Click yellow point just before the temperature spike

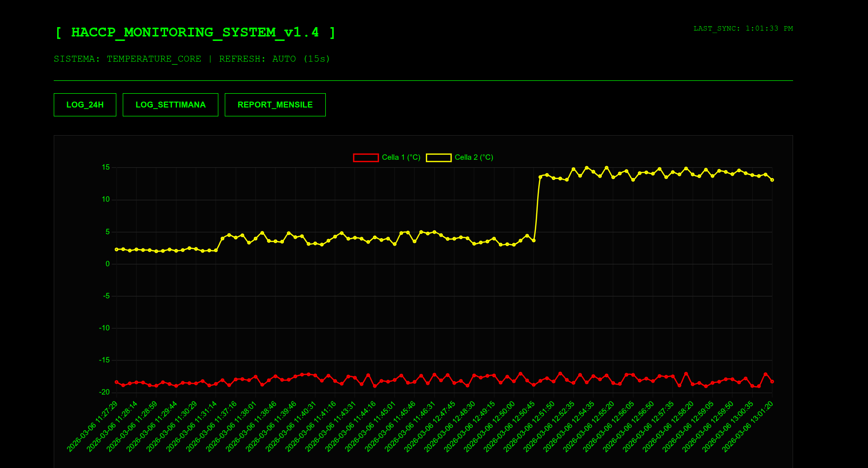click(533, 241)
